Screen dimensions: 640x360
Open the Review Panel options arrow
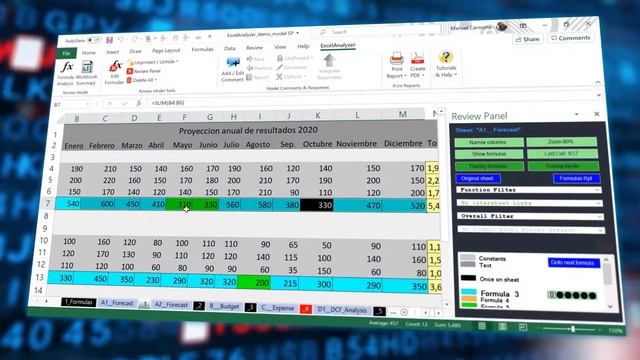576,114
